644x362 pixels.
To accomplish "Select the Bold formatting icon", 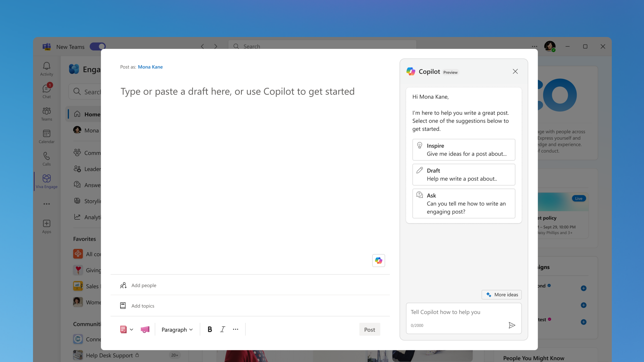I will (210, 328).
